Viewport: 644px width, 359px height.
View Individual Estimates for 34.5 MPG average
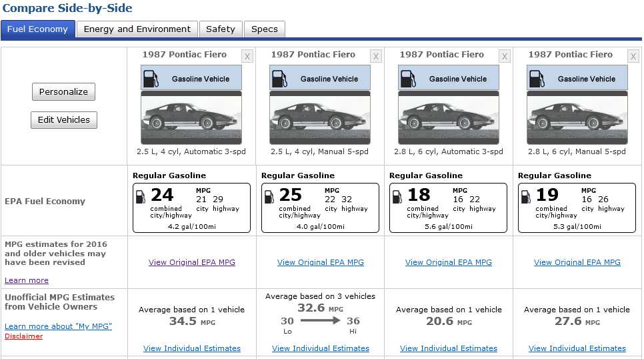(x=192, y=348)
